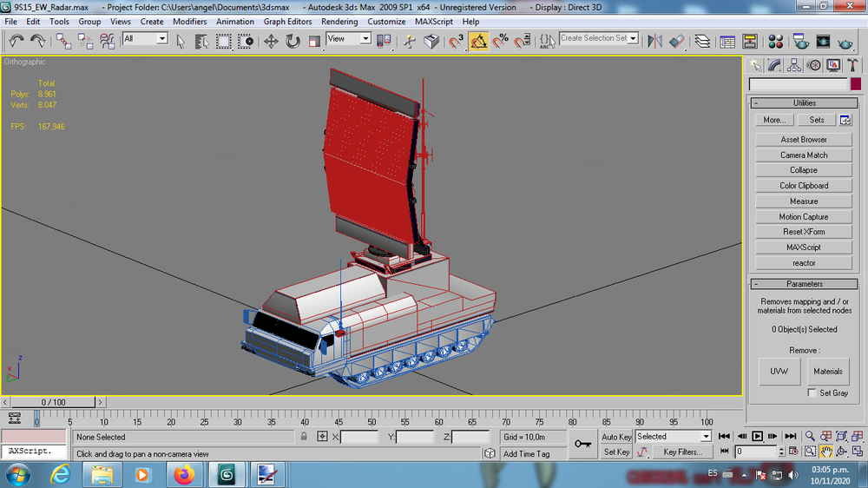Click the time slider 0/100 handle
Screen dimensions: 868x488
53,402
